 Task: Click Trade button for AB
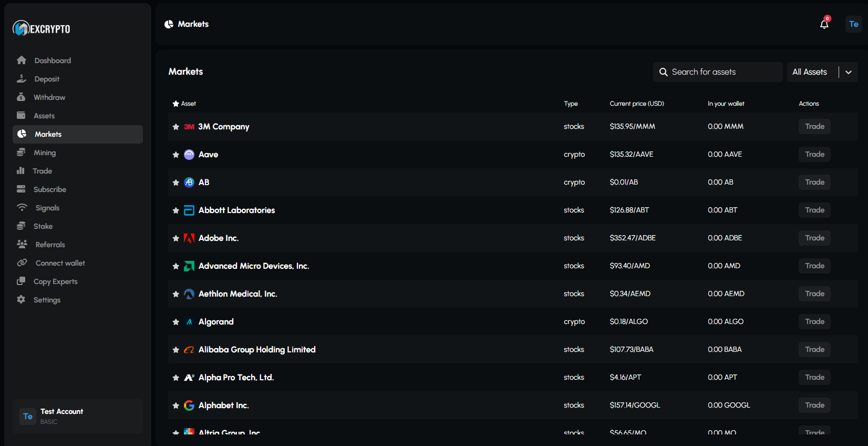point(814,182)
